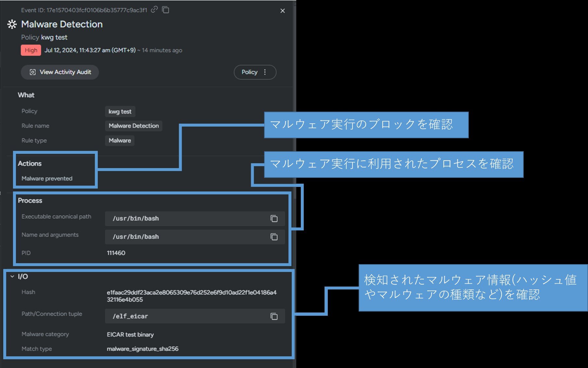Copy the Event ID with the copy icon

point(166,10)
